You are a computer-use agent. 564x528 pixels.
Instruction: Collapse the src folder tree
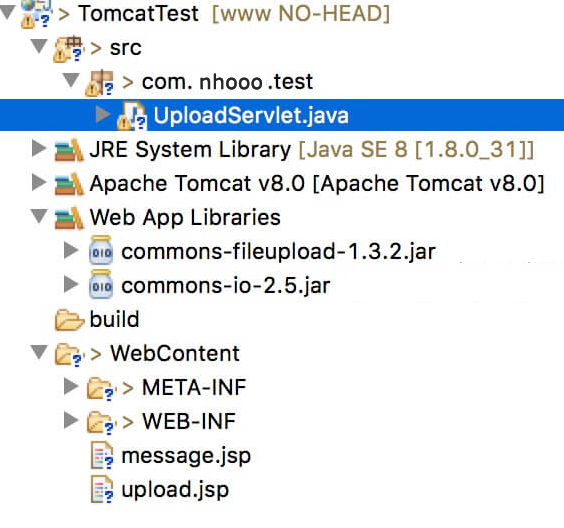tap(39, 47)
